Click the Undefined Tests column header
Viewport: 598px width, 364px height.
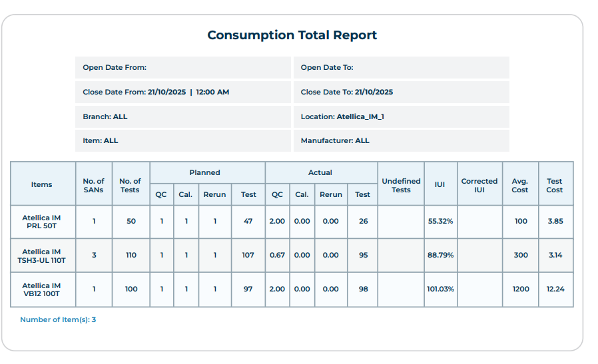pos(401,185)
